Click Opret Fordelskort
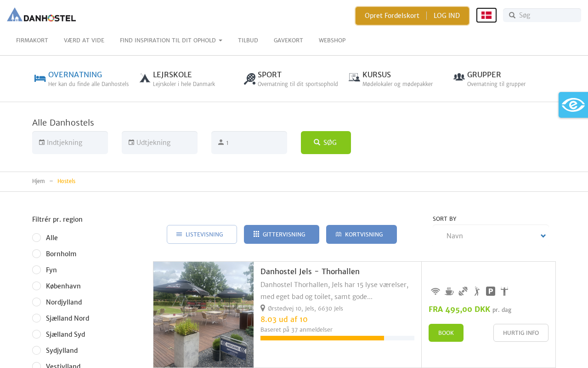The height and width of the screenshot is (368, 588). [392, 16]
